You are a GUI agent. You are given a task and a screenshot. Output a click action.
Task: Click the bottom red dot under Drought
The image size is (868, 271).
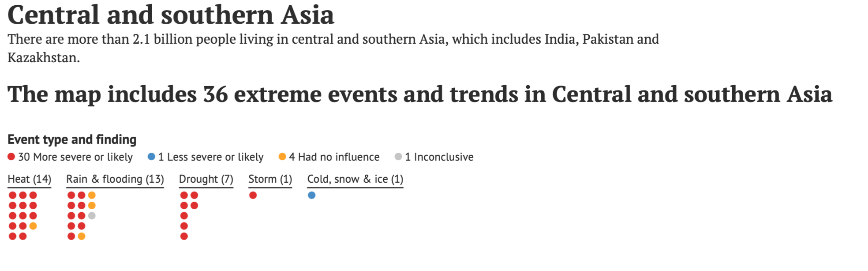pyautogui.click(x=184, y=237)
